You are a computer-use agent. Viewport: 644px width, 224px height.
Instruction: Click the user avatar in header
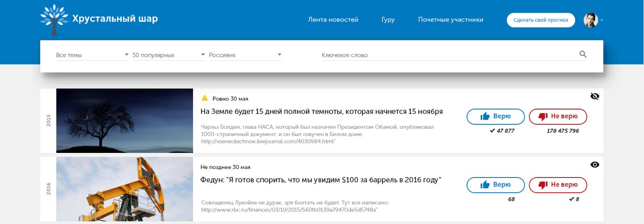click(590, 20)
